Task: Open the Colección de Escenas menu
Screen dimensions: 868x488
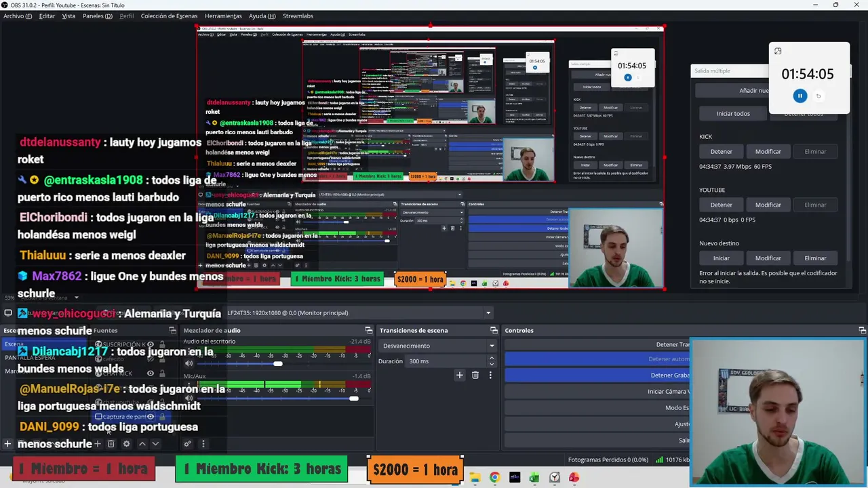Action: [170, 16]
